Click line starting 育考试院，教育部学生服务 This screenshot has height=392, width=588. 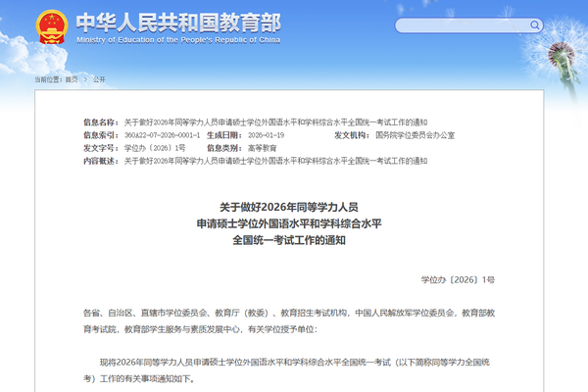tap(200, 329)
